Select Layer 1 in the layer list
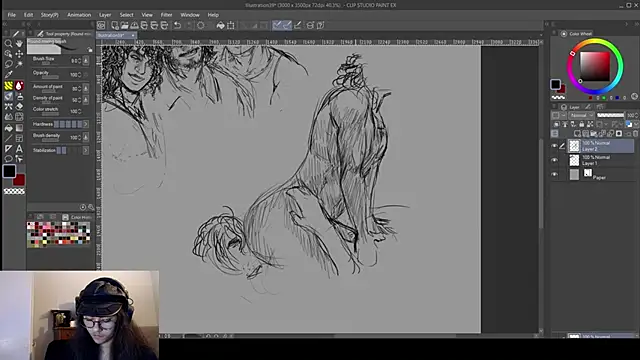The width and height of the screenshot is (640, 360). pos(601,160)
